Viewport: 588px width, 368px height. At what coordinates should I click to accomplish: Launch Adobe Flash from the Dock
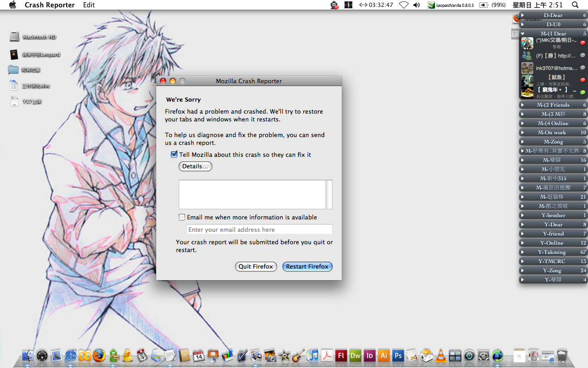341,356
